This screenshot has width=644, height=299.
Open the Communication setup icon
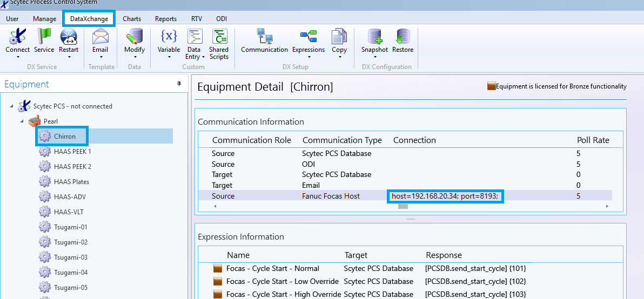(265, 37)
